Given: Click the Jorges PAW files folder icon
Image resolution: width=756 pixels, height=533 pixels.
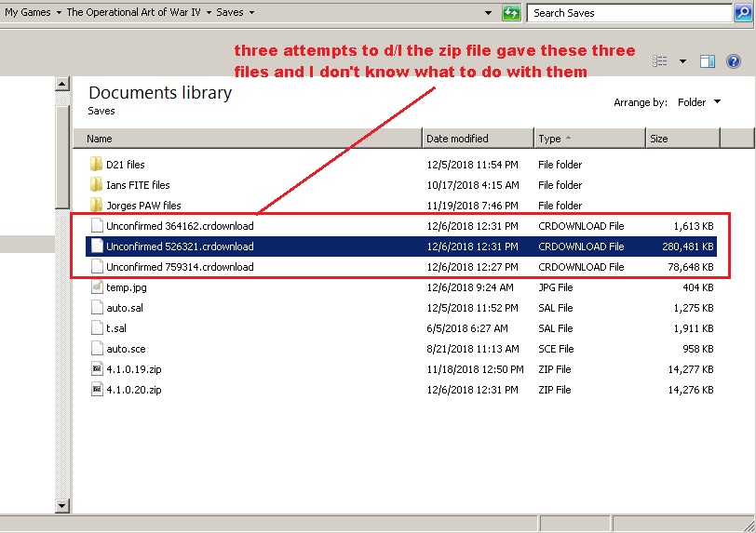Looking at the screenshot, I should click(97, 206).
